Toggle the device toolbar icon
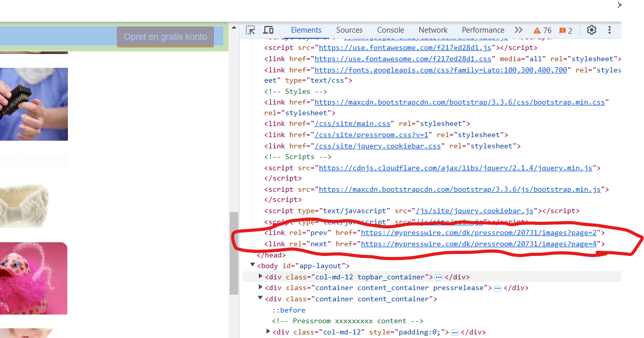Screen dimensions: 644x338 tap(268, 30)
